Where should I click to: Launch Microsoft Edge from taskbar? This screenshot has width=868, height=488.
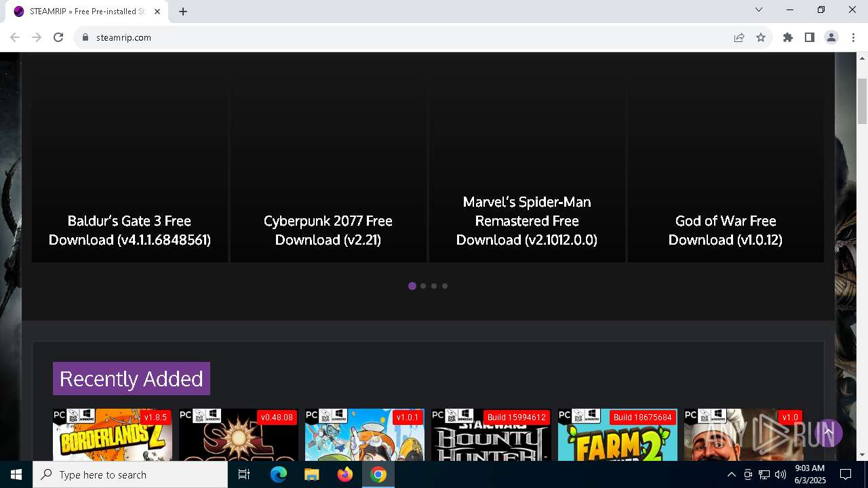[279, 474]
